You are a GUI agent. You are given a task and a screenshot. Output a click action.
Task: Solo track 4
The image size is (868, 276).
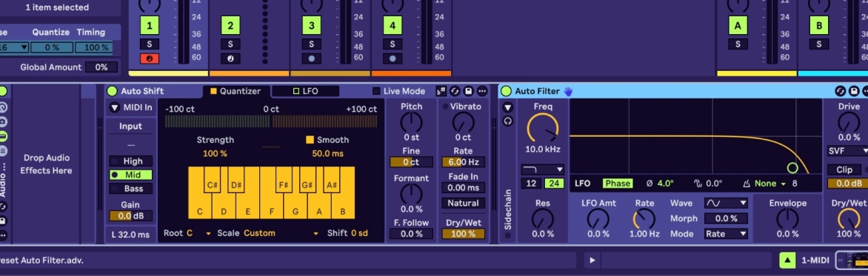coord(393,44)
